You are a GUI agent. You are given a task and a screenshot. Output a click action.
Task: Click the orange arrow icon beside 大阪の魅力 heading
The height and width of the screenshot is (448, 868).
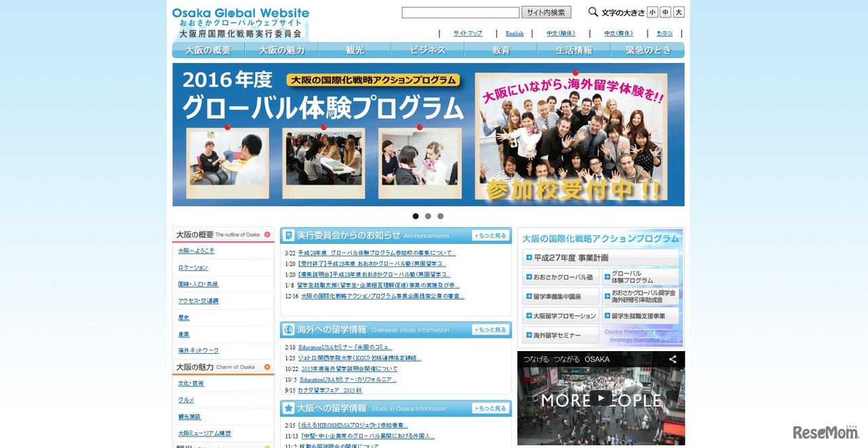click(x=267, y=366)
